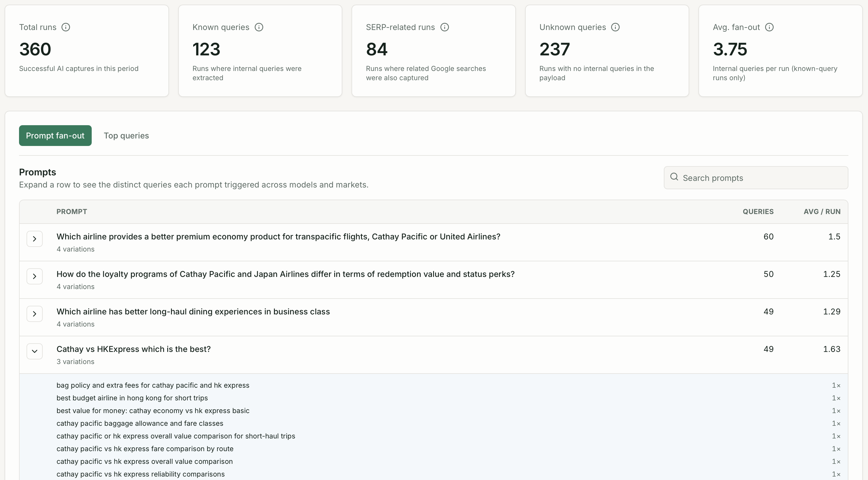The image size is (868, 480).
Task: Click the Total runs value 360
Action: pos(35,49)
